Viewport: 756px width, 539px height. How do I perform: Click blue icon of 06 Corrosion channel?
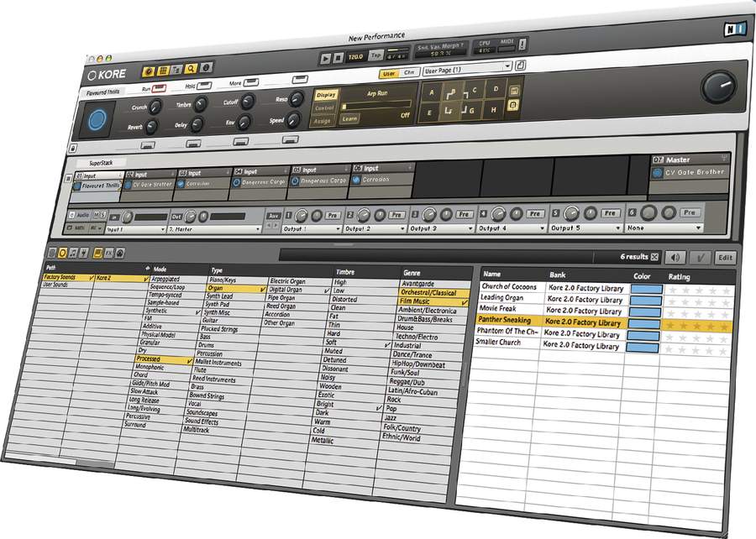coord(356,180)
